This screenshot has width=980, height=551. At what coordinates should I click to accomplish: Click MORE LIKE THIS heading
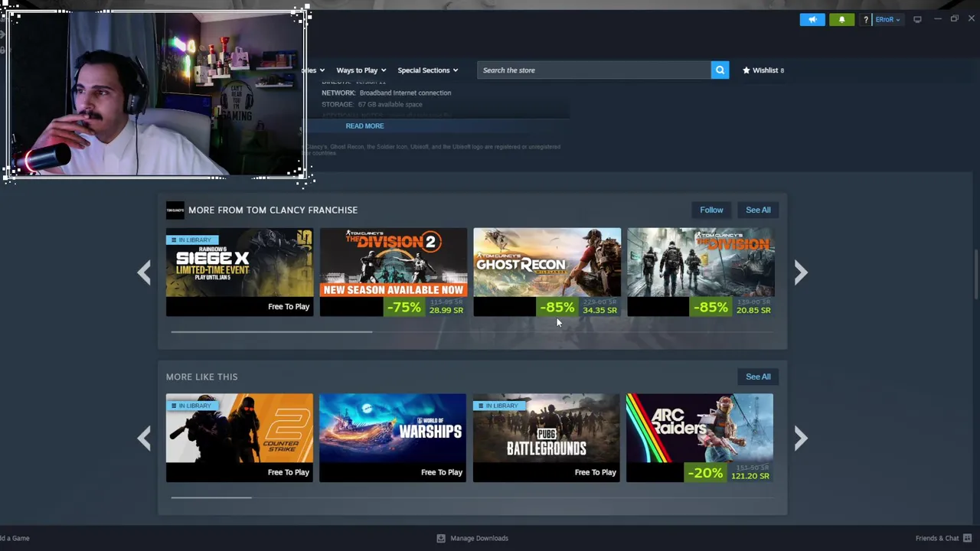tap(201, 377)
